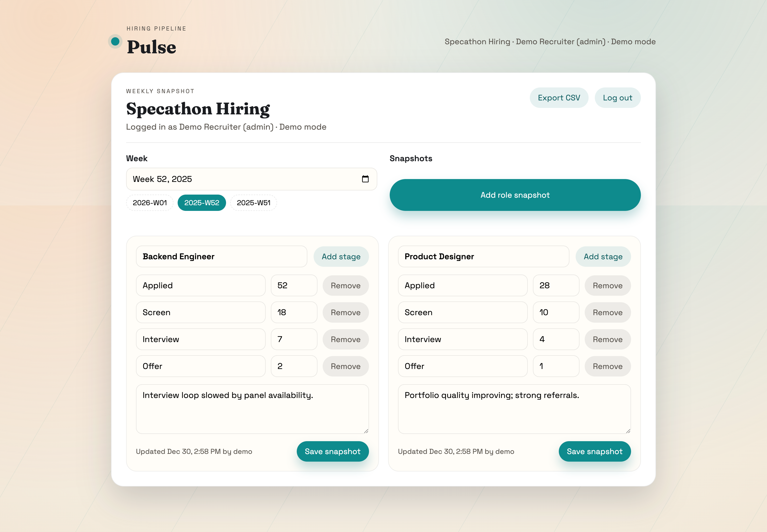Remove the Offer stage from Product Designer

tap(607, 366)
